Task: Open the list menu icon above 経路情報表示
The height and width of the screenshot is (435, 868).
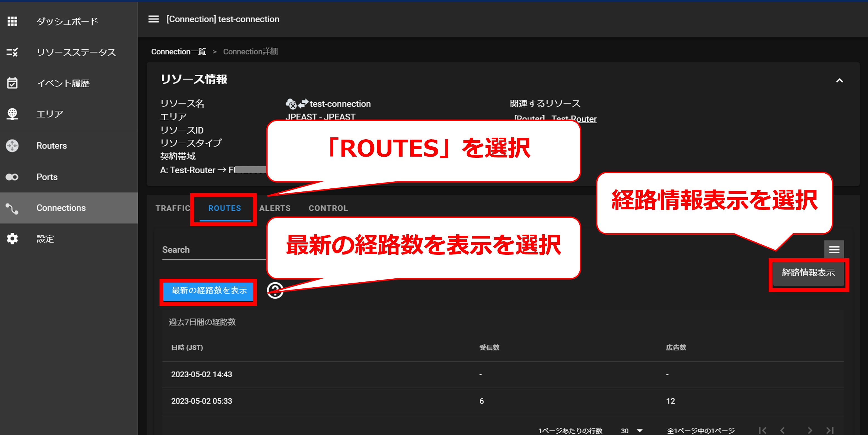Action: click(834, 249)
